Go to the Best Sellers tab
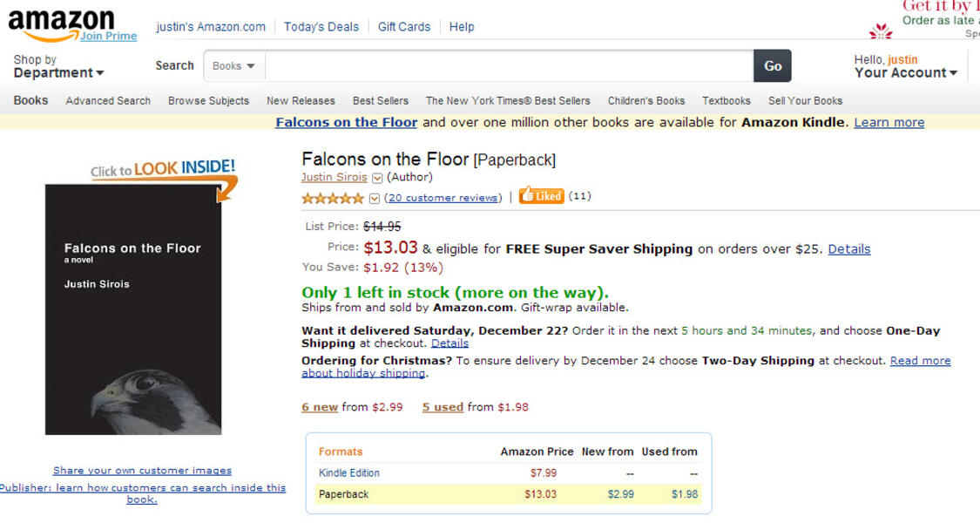The image size is (980, 523). (x=380, y=101)
